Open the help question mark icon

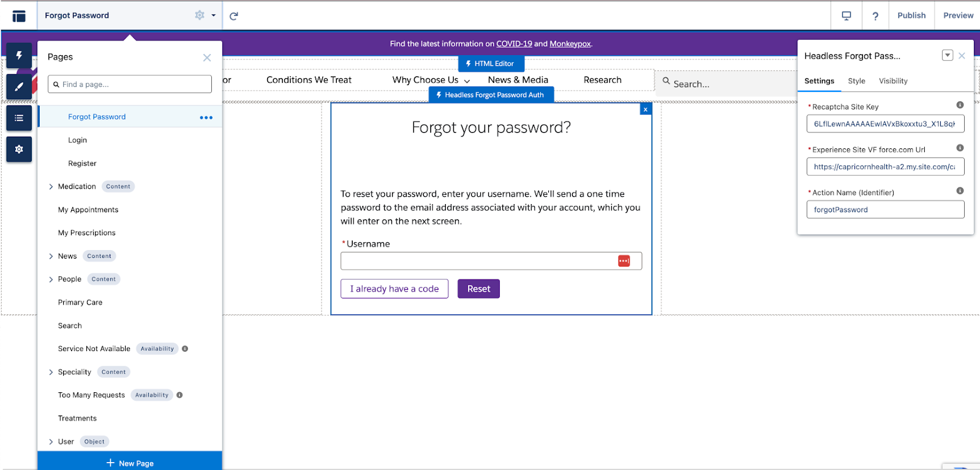click(x=875, y=16)
